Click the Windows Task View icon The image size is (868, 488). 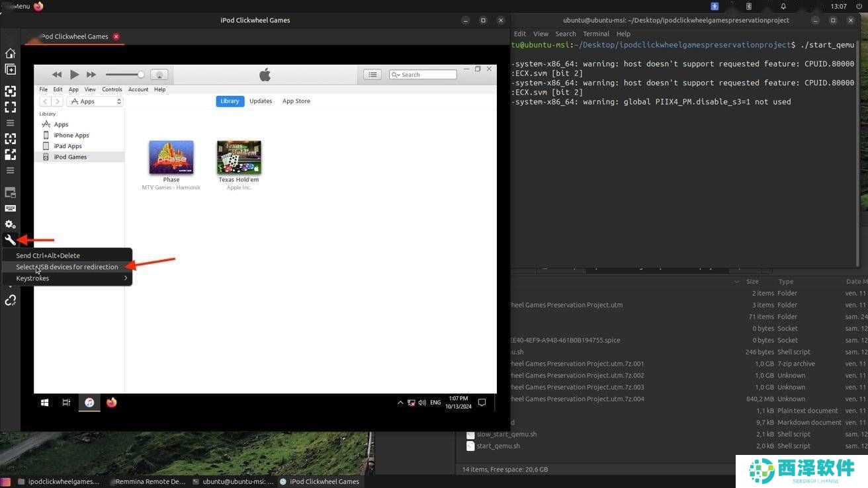click(x=66, y=402)
